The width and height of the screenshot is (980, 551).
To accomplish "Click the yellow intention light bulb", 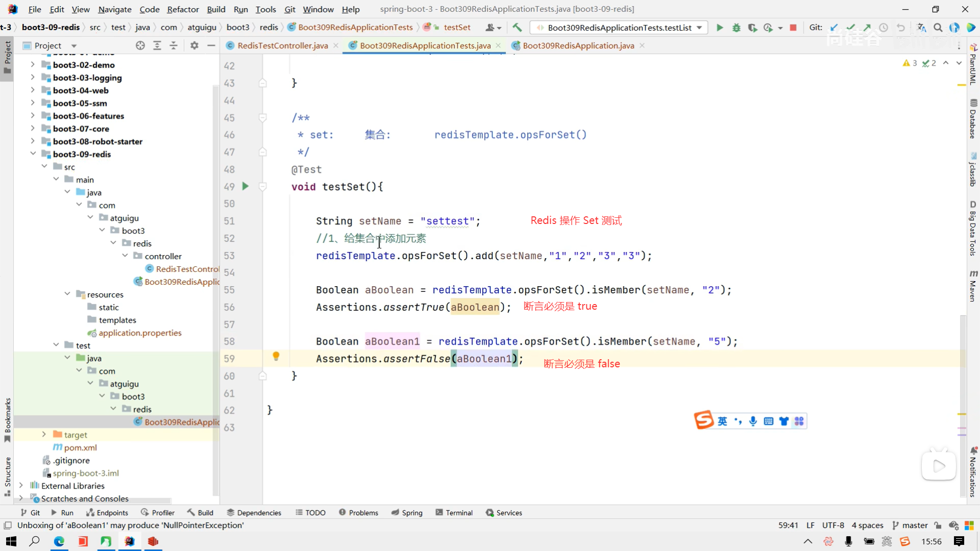I will [x=276, y=356].
